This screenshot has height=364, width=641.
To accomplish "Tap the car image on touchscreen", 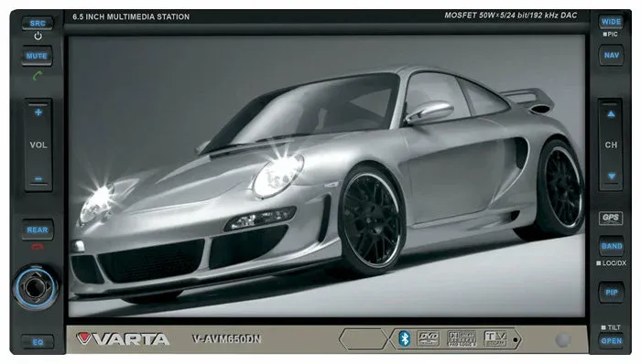I will pos(327,176).
